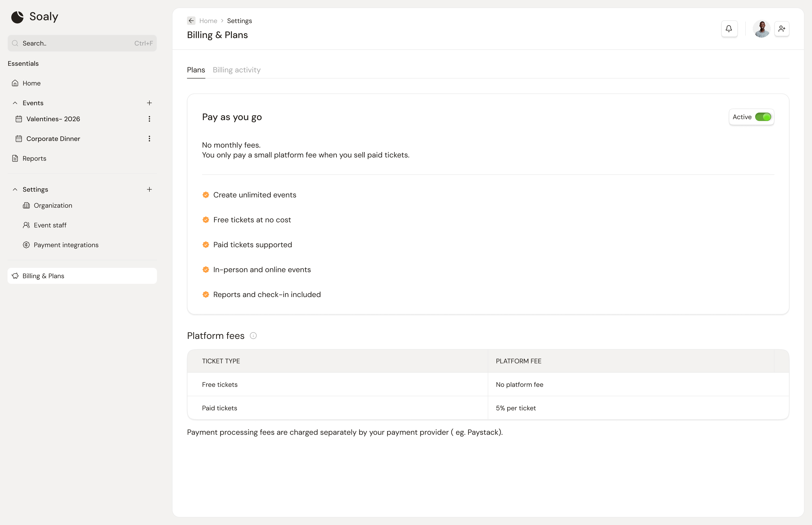Open the Corporate Dinner event
The image size is (812, 525).
(x=53, y=139)
